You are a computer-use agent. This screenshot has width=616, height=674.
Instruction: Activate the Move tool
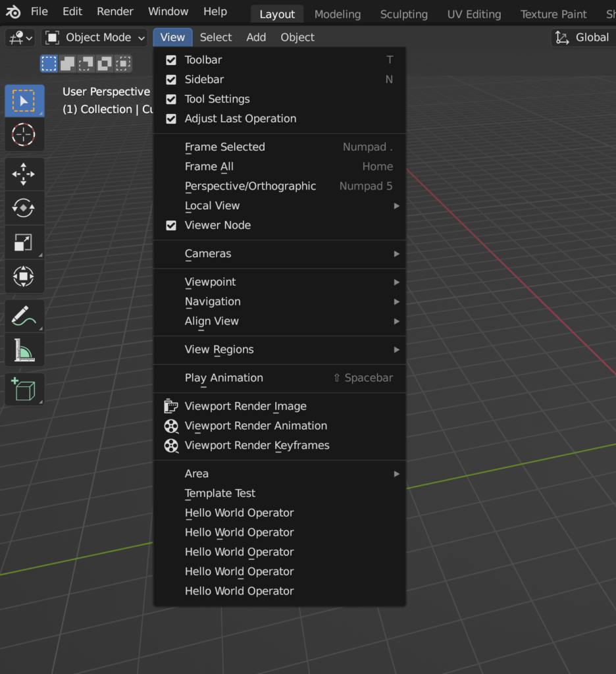pos(24,174)
